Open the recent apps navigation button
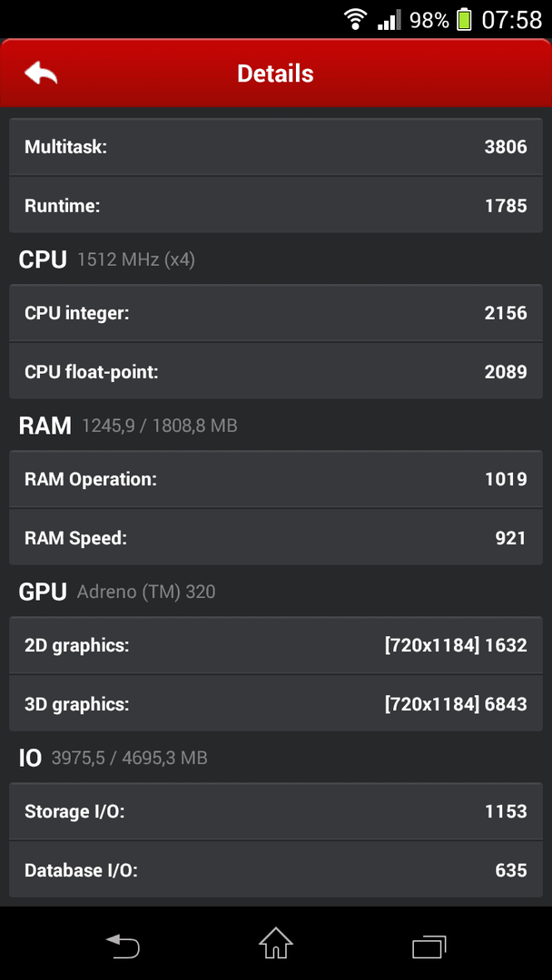Image resolution: width=552 pixels, height=980 pixels. point(429,946)
